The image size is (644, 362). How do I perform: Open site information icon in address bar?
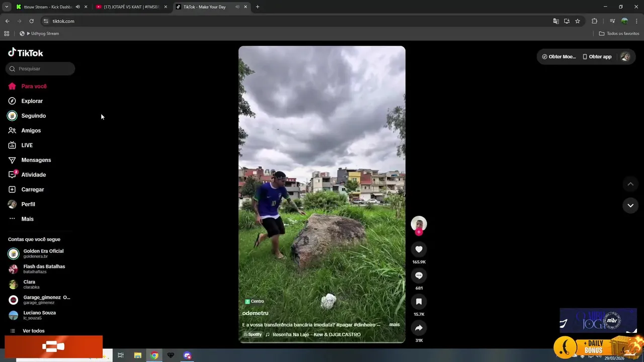46,21
